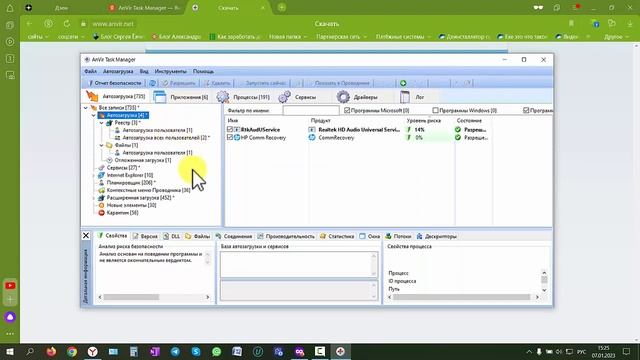Image resolution: width=640 pixels, height=360 pixels.
Task: Open OneNote from the taskbar
Action: 155,351
